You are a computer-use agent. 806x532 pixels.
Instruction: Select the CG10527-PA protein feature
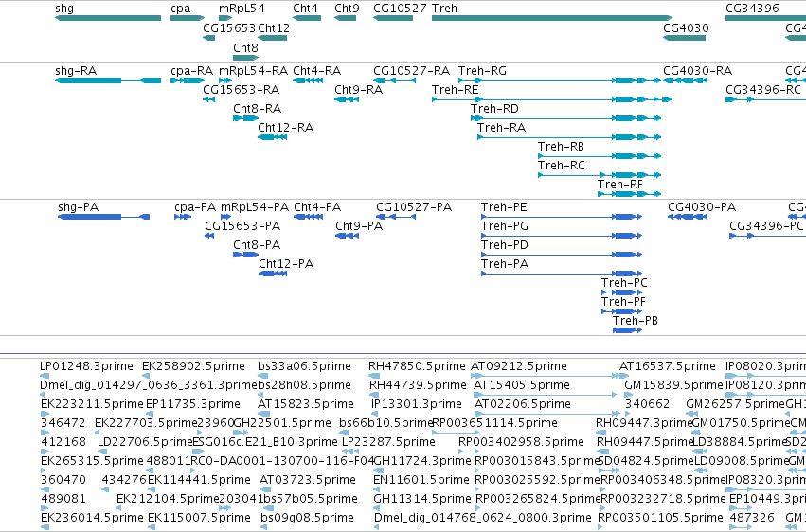(396, 217)
